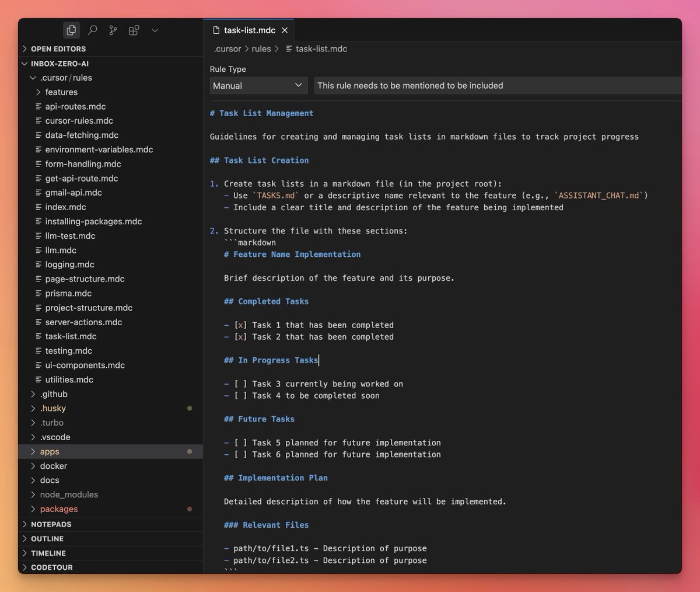Viewport: 700px width, 592px height.
Task: Expand the TIMELINE section
Action: (111, 553)
